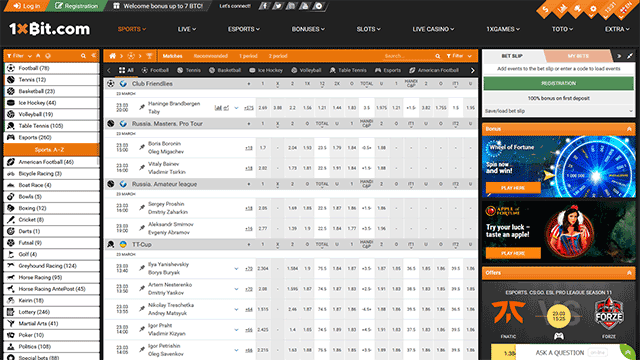Pin the Nikolay Treschetka vs Andrey Matsyuk match
Screen dimensions: 640x360
click(x=142, y=309)
